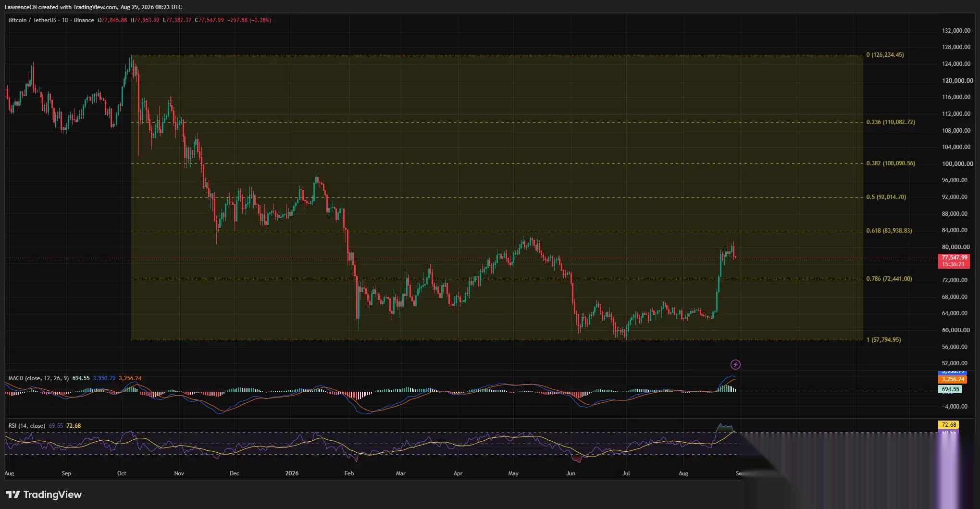Click the 92,000.00 price axis label

pyautogui.click(x=955, y=197)
